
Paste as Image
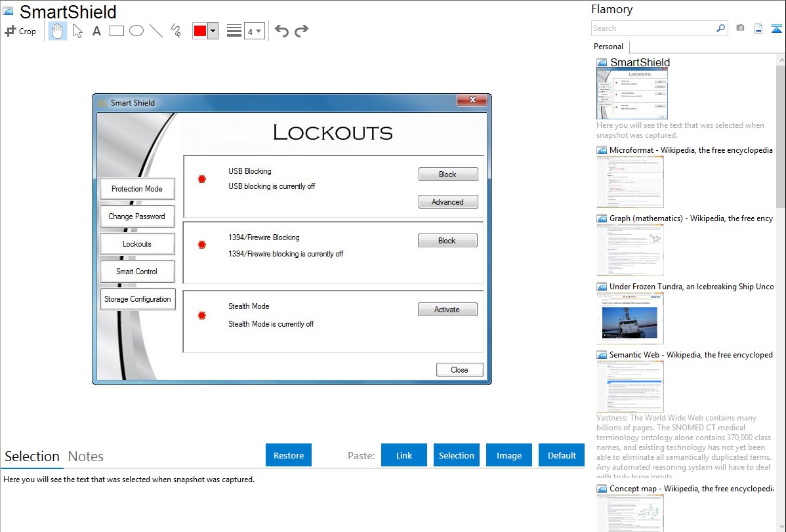508,455
